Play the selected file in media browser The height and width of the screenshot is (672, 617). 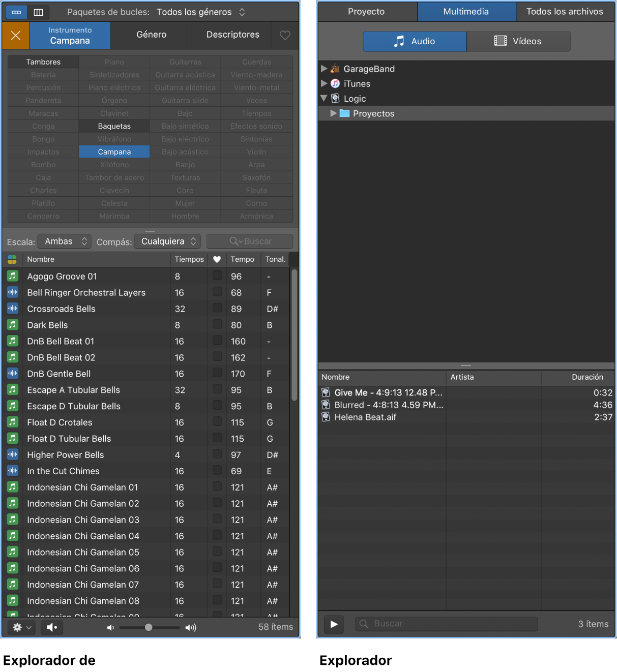pos(334,624)
